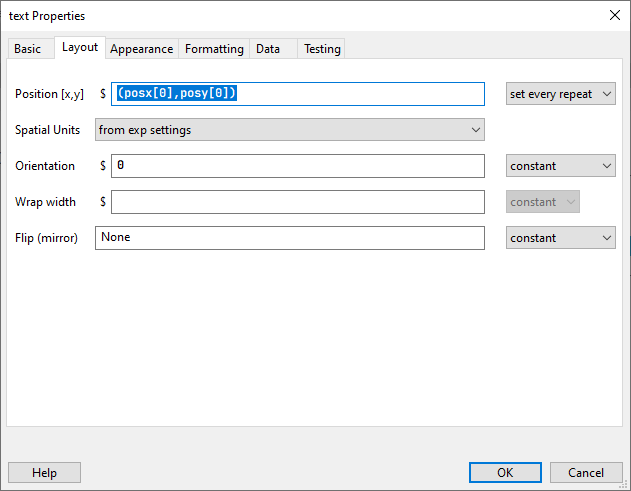631x491 pixels.
Task: Open the Testing tab
Action: pos(322,48)
